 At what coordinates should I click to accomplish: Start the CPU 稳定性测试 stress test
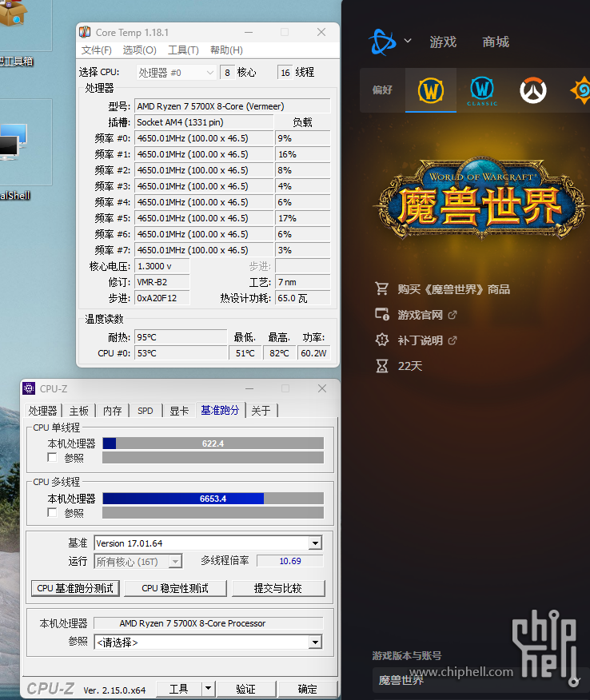click(175, 588)
